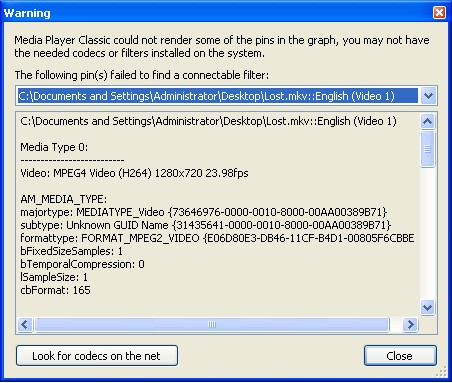Click the 'Media Type 0:' line
This screenshot has height=383, width=452.
point(54,147)
